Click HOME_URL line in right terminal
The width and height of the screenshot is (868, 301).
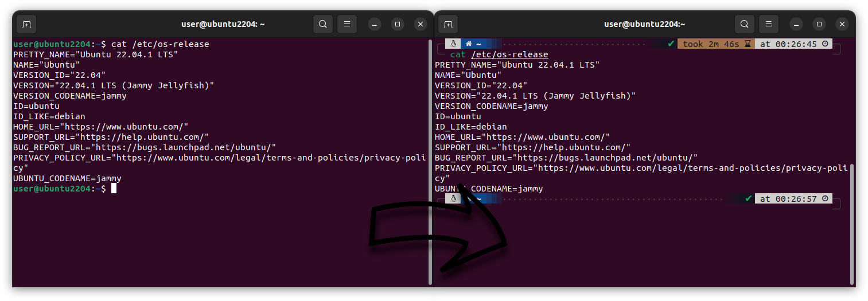(523, 137)
